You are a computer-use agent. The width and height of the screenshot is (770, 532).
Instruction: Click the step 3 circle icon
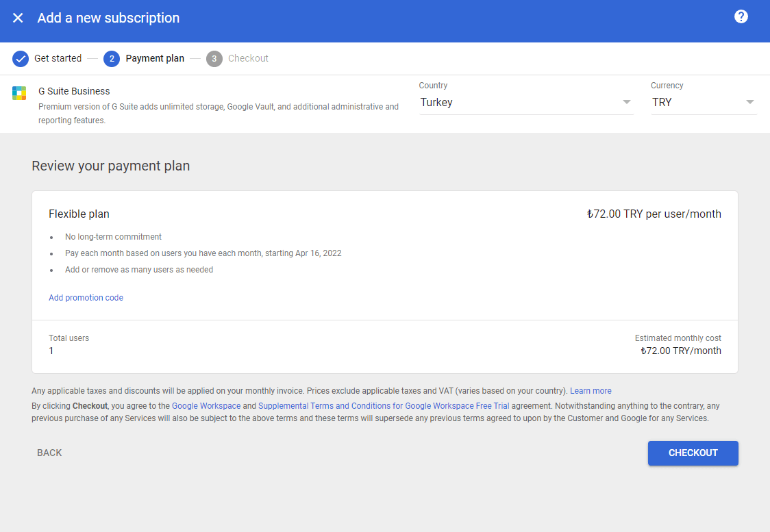coord(214,59)
